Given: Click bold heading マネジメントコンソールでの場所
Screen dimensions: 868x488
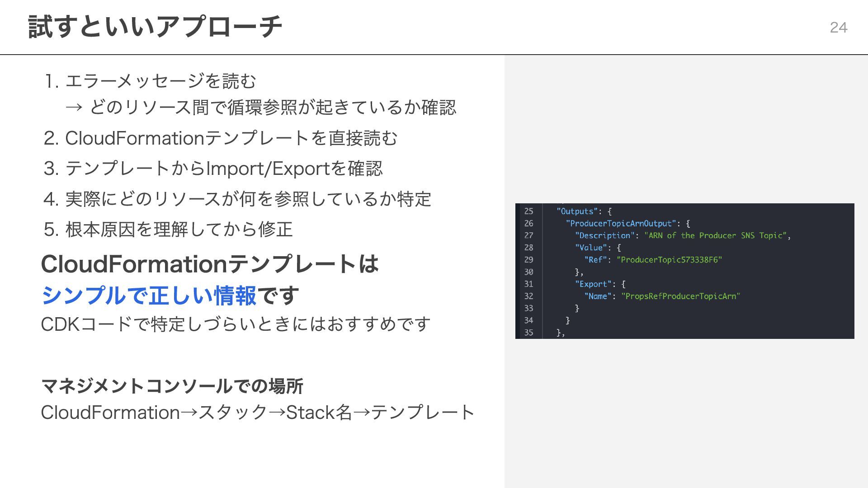Looking at the screenshot, I should 172,386.
